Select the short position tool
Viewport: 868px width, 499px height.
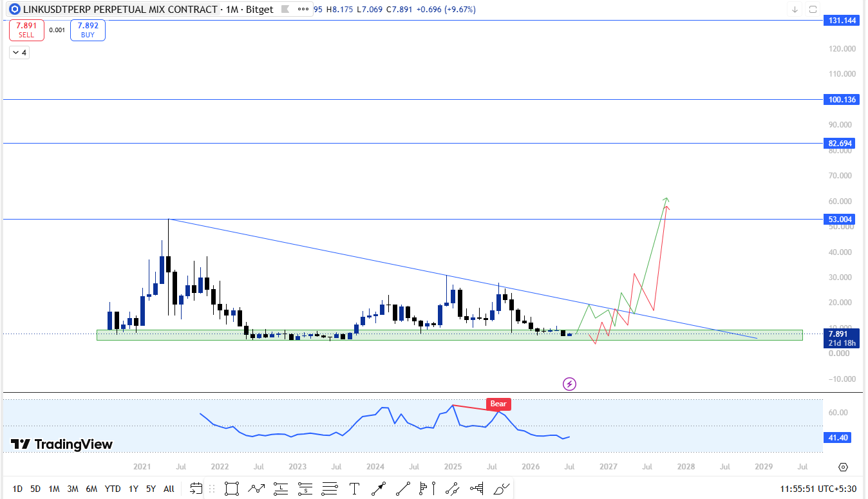305,489
